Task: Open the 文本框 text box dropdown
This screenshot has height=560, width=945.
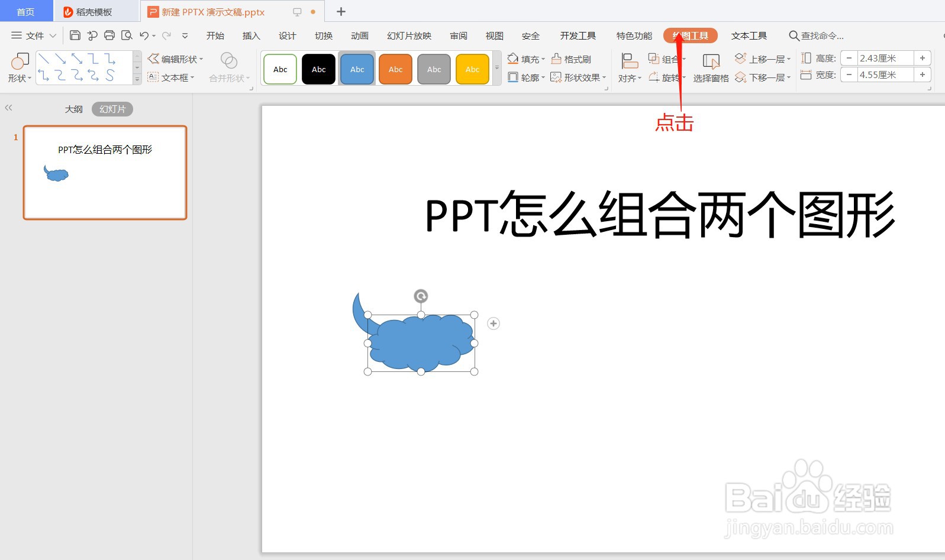Action: [171, 77]
